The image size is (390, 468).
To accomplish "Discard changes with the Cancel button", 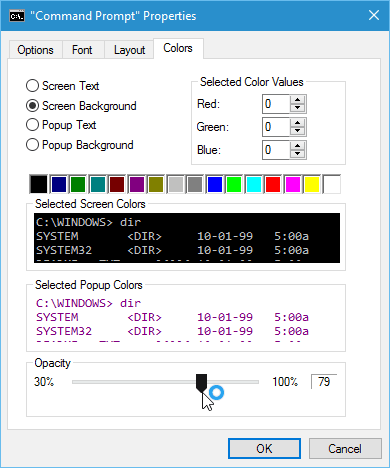I will [x=345, y=449].
